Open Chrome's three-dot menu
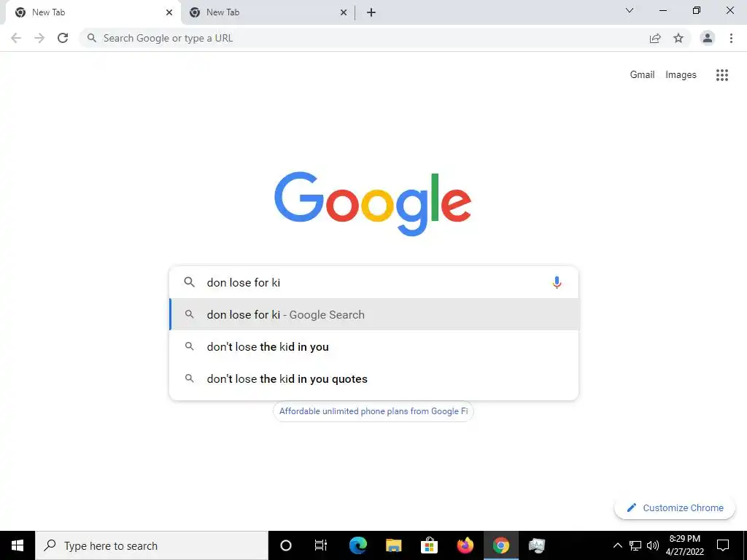This screenshot has width=747, height=560. pos(731,38)
